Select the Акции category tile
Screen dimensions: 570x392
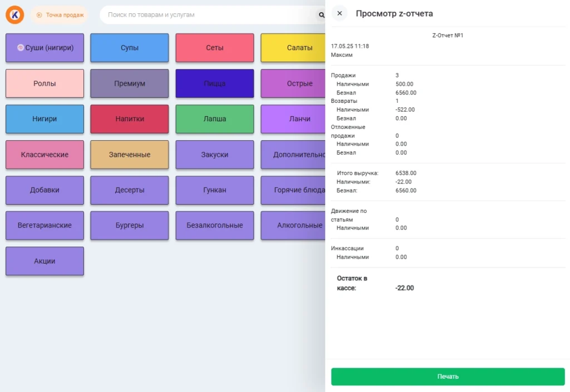(x=45, y=261)
